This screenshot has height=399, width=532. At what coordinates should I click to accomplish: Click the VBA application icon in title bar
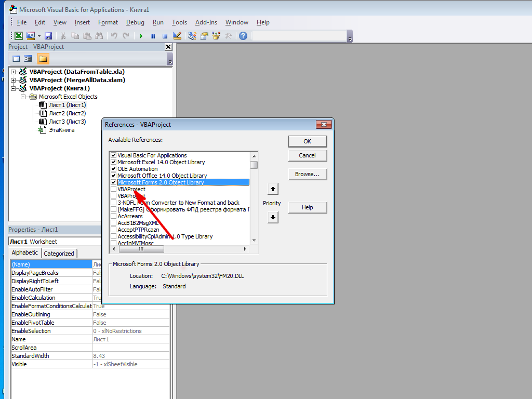[13, 9]
